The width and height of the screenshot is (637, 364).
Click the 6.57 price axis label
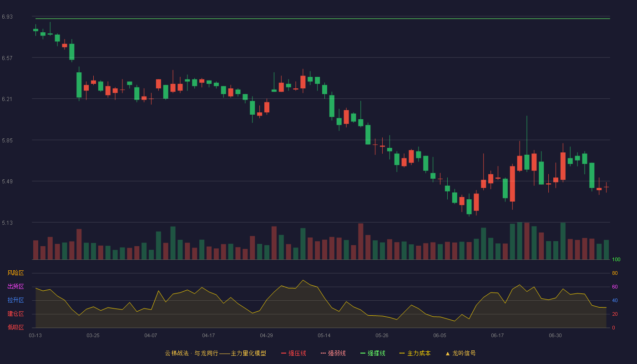(7, 58)
